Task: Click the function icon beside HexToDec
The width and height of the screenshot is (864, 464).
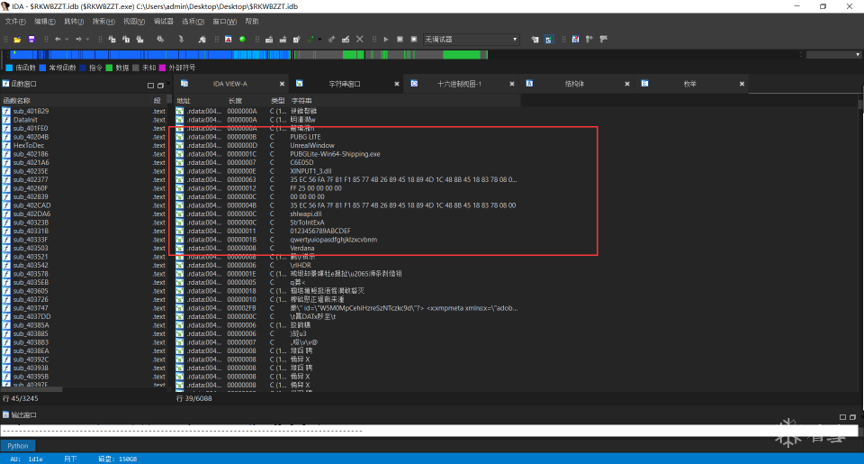Action: (x=7, y=145)
